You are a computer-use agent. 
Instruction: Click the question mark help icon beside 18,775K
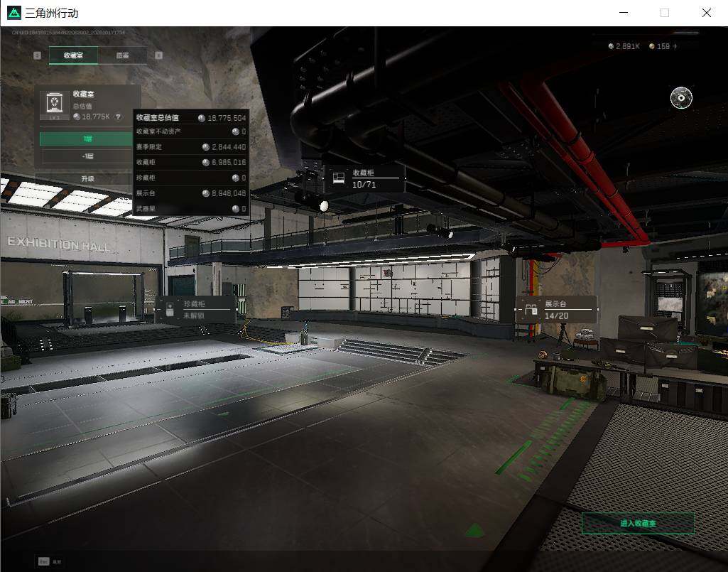point(119,117)
